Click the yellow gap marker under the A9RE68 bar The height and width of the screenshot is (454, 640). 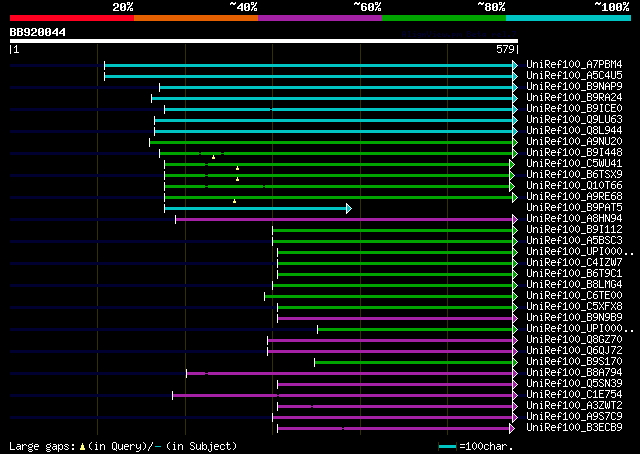point(234,201)
